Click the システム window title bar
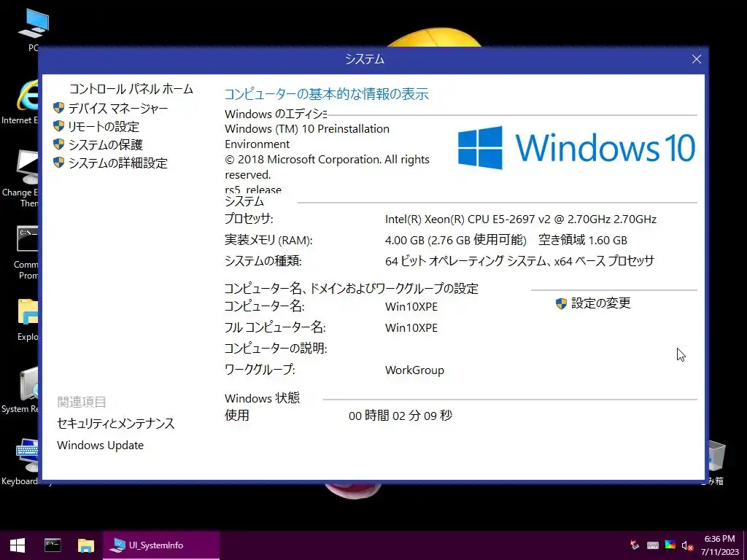This screenshot has height=560, width=747. (x=365, y=59)
